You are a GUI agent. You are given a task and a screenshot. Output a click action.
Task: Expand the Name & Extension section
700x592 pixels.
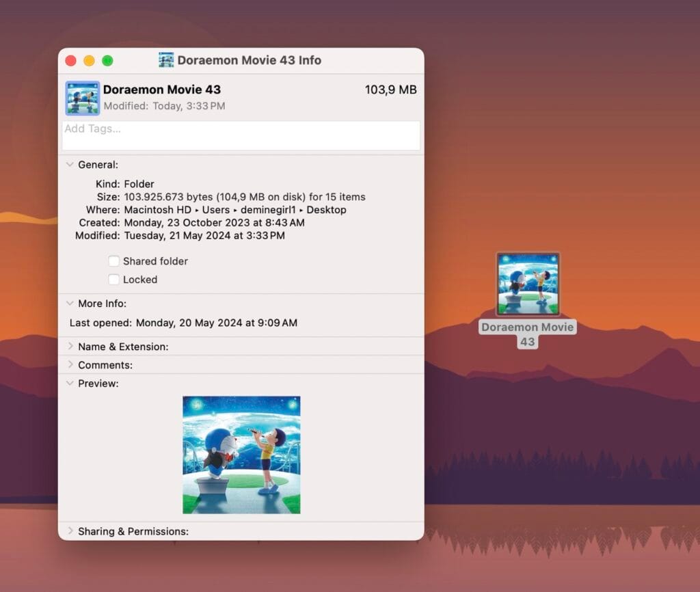pyautogui.click(x=70, y=346)
